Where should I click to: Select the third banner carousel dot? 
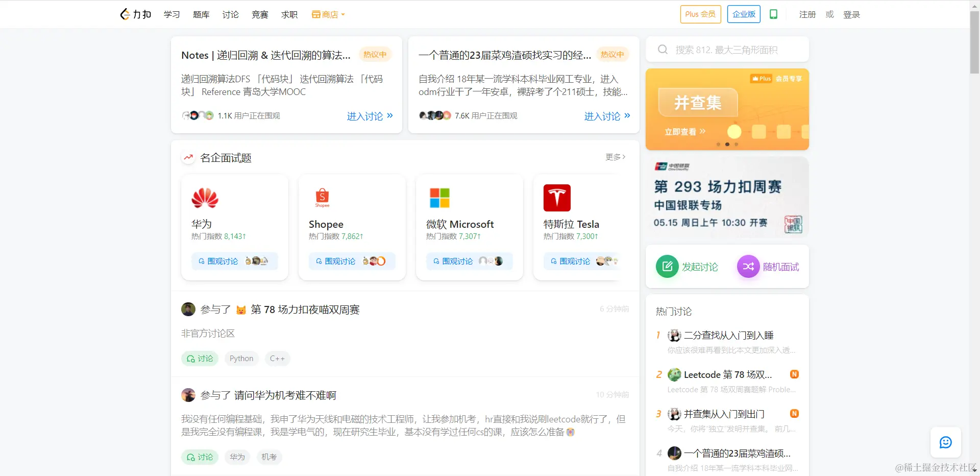click(x=736, y=145)
